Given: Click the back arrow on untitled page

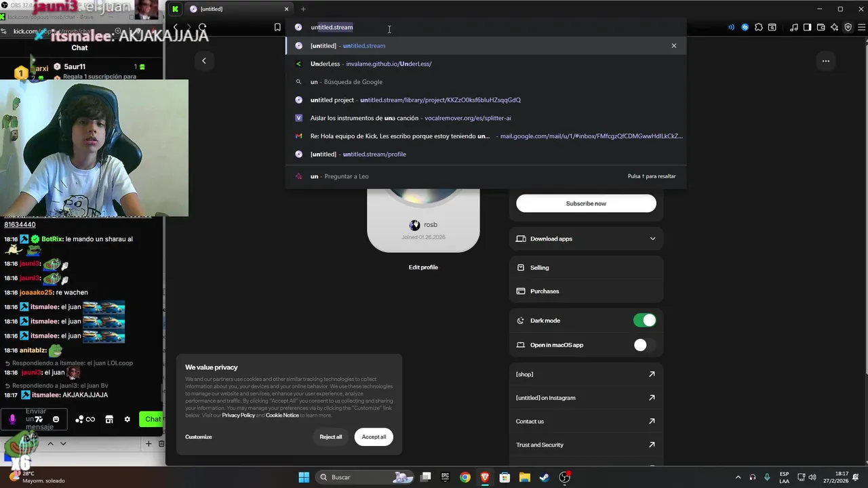Looking at the screenshot, I should [203, 61].
